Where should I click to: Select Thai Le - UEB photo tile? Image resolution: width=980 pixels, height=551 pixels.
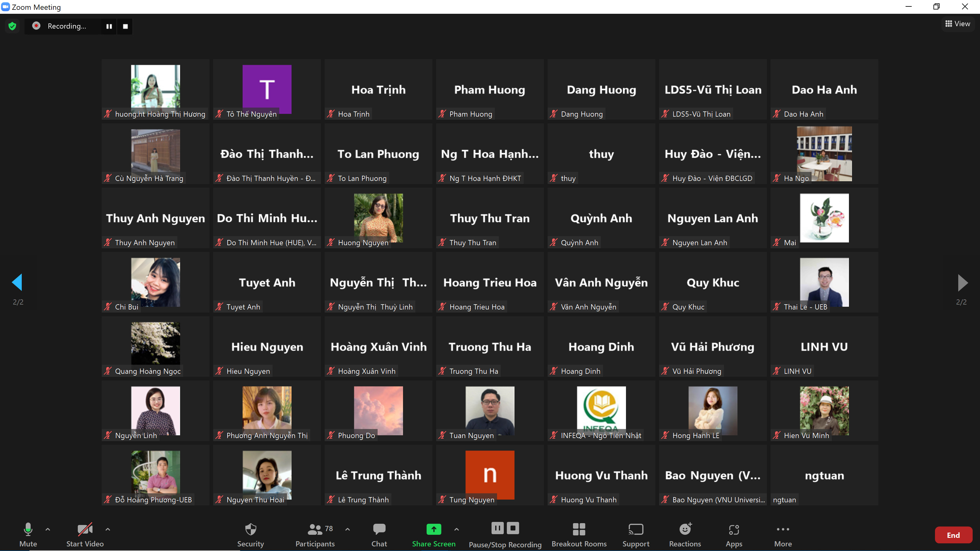click(x=824, y=282)
